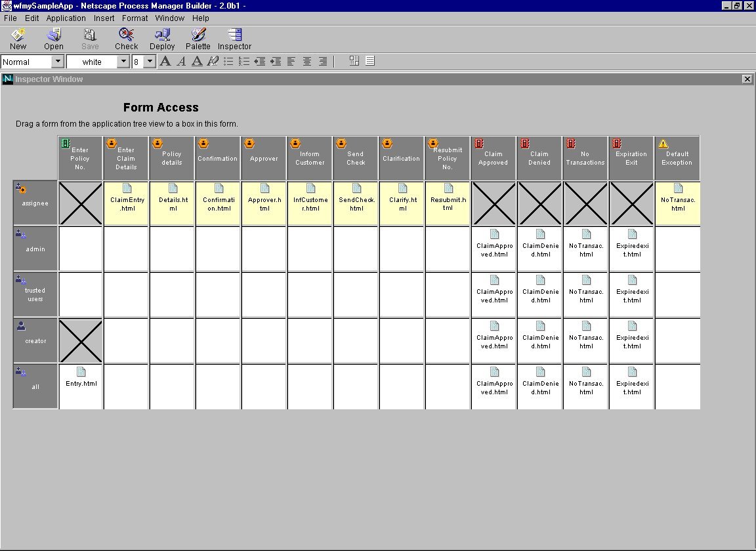This screenshot has height=551, width=756.
Task: Select ClaimEntry.html in assignee row
Action: pos(126,203)
